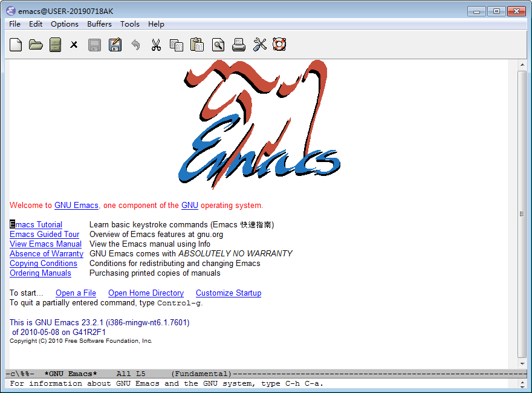Print the buffer using the printer icon
Image resolution: width=532 pixels, height=393 pixels.
(239, 45)
